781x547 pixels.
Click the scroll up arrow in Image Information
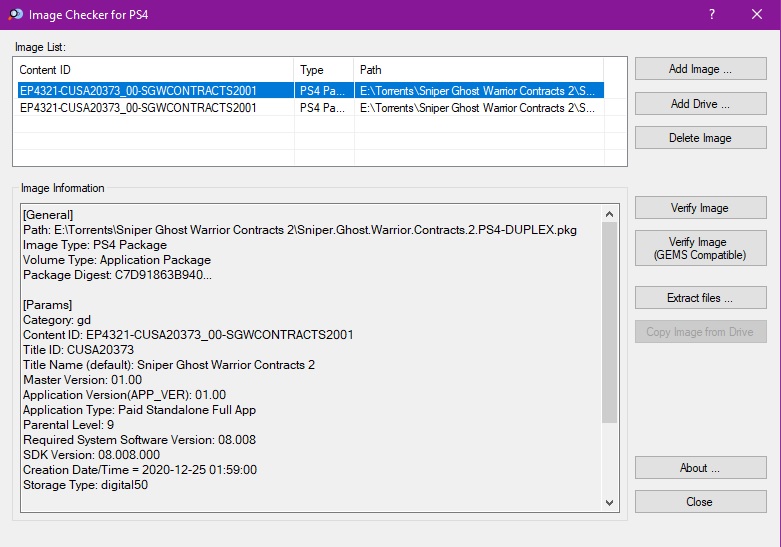(609, 214)
